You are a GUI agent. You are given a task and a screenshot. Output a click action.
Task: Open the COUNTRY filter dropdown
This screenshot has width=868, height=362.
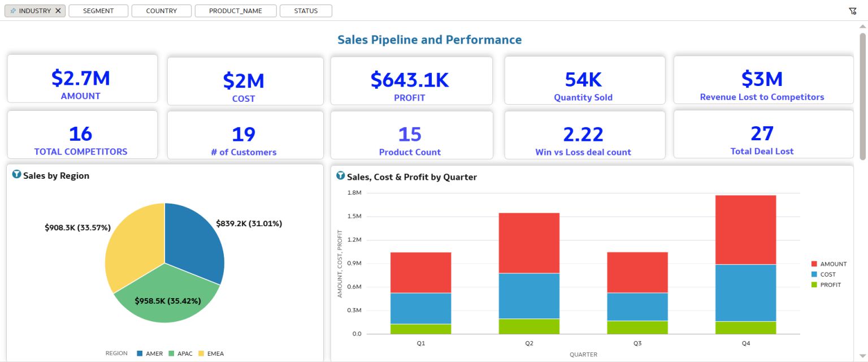(161, 11)
